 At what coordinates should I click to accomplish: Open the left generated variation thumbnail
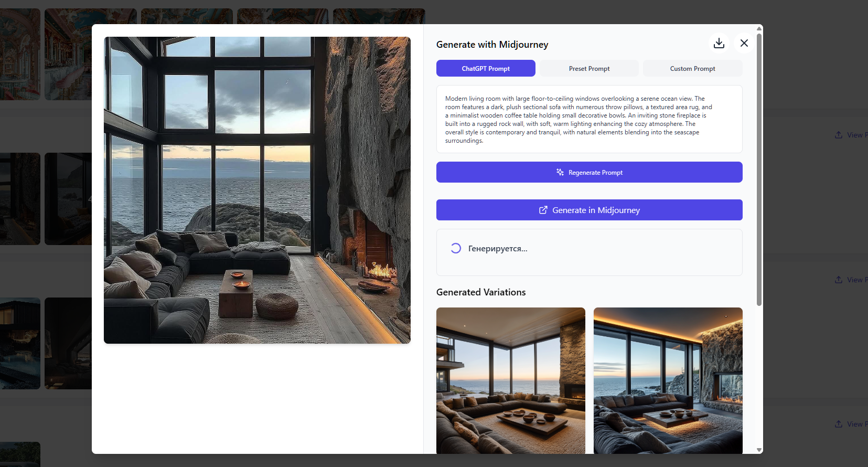511,380
